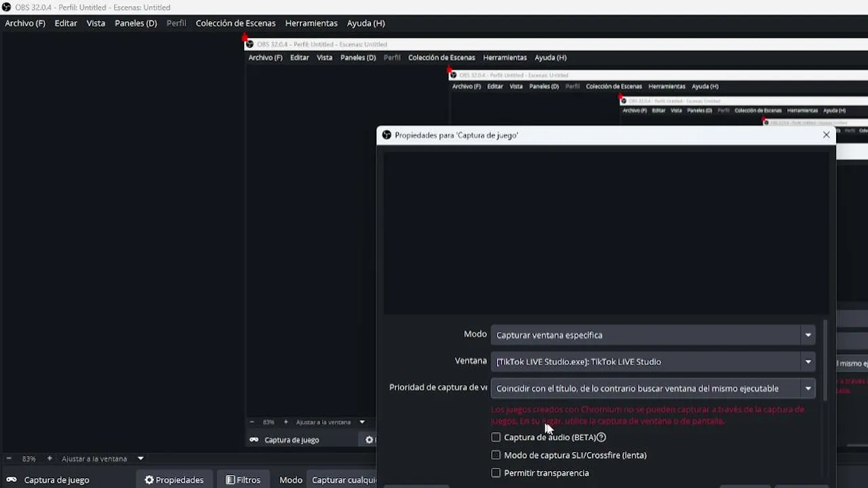Viewport: 868px width, 488px height.
Task: Click the OBS logo in main title bar
Action: [x=6, y=7]
